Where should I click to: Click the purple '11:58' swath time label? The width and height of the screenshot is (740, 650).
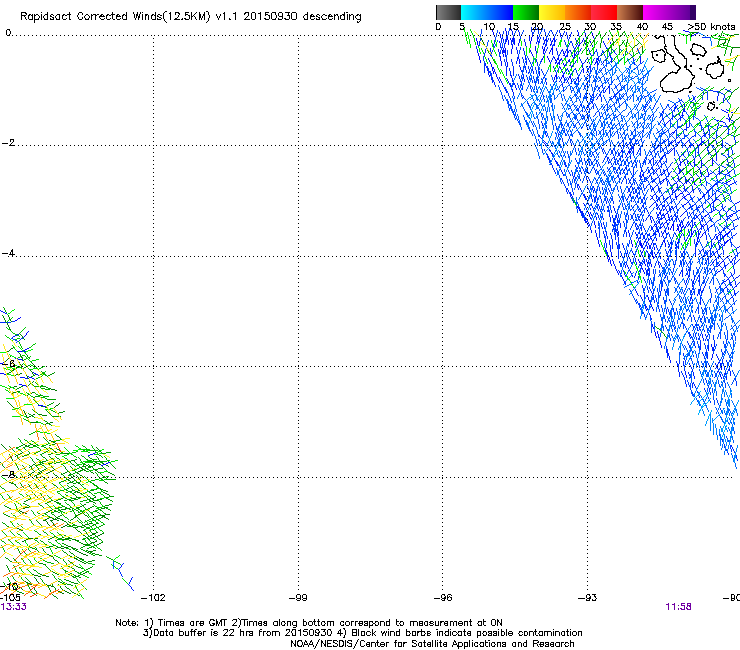pyautogui.click(x=678, y=607)
